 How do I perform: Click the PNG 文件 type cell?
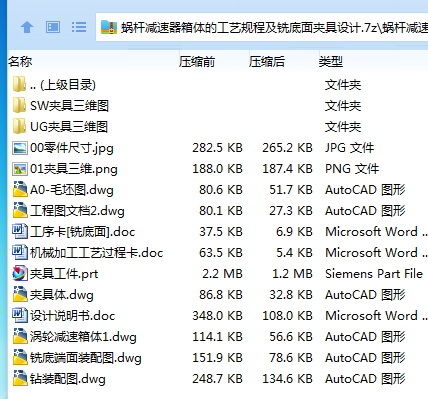(x=352, y=169)
